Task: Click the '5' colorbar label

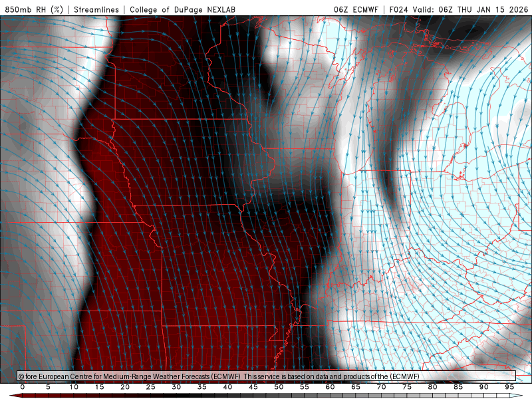Action: coord(48,387)
